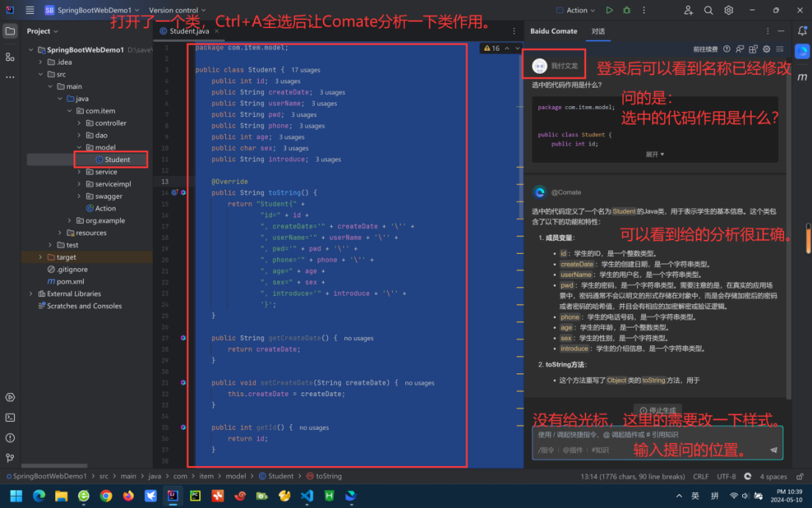
Task: Clear the Comate conversation list icon
Action: [780, 49]
